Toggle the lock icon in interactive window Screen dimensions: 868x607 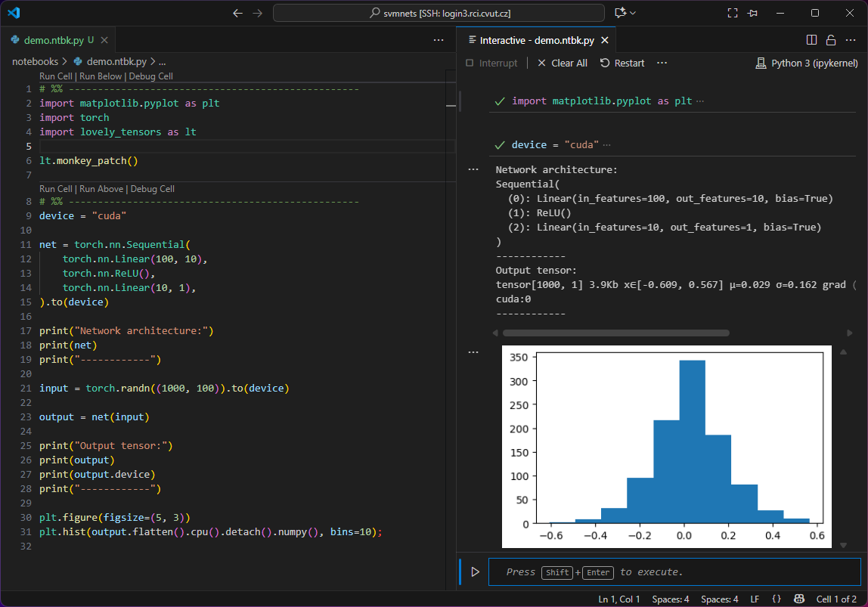pyautogui.click(x=830, y=40)
